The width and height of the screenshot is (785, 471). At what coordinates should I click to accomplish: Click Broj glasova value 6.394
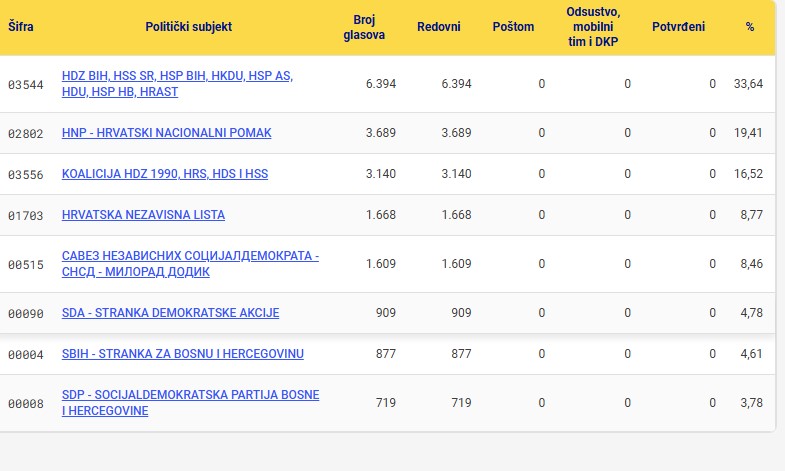(380, 84)
